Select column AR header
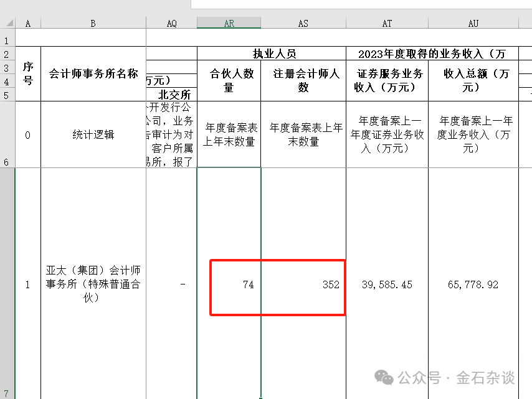Image resolution: width=532 pixels, height=399 pixels. [x=229, y=24]
